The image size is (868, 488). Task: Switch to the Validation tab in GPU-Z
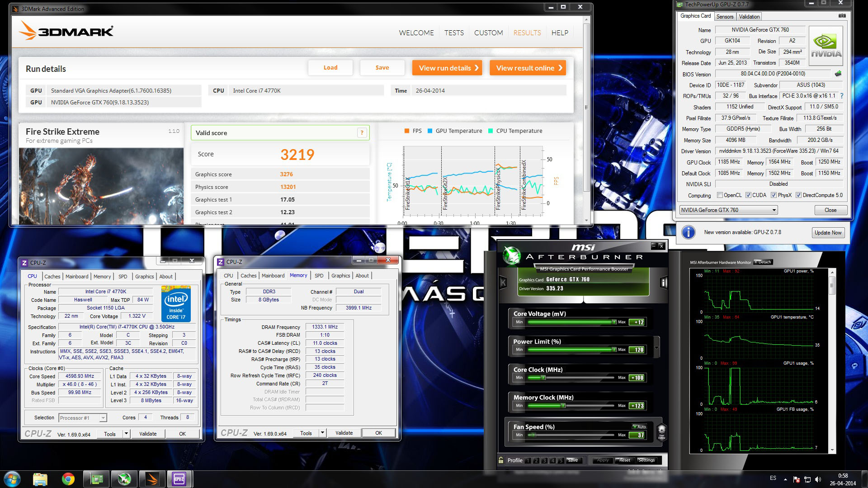tap(749, 17)
